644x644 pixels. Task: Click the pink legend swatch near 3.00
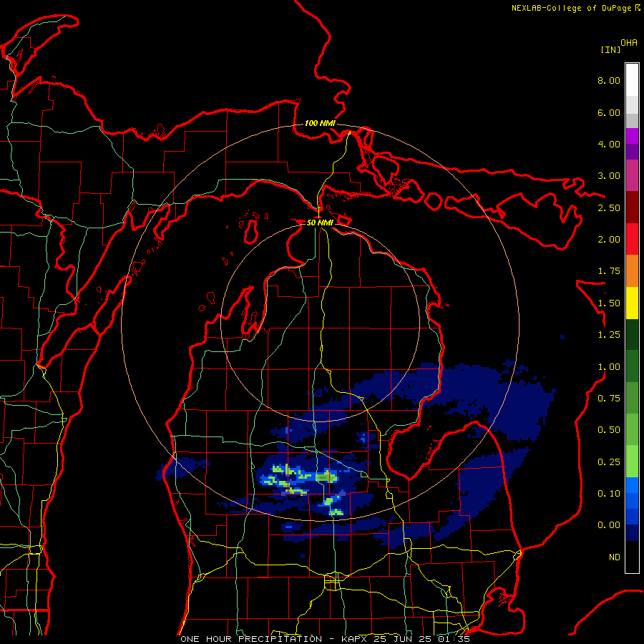[x=632, y=175]
